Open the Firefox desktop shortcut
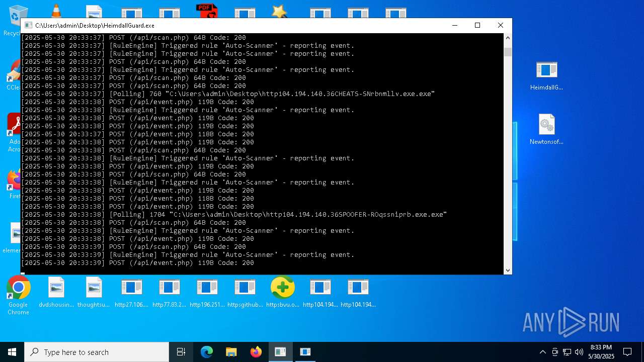Screen dimensions: 644x362 [x=13, y=184]
